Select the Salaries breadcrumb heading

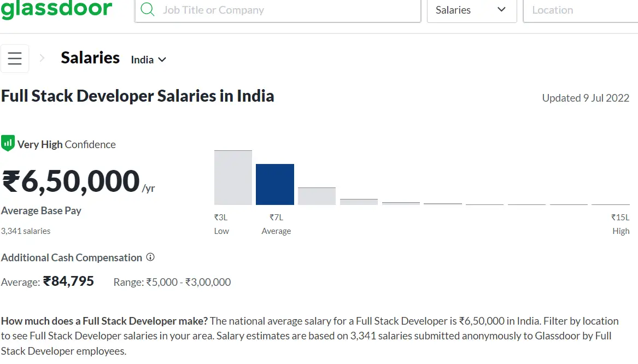[90, 57]
